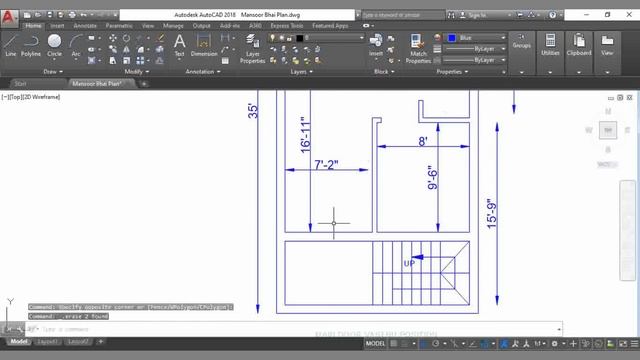Click the Save icon in quick access toolbar
Viewport: 640px width, 360px height.
(50, 15)
